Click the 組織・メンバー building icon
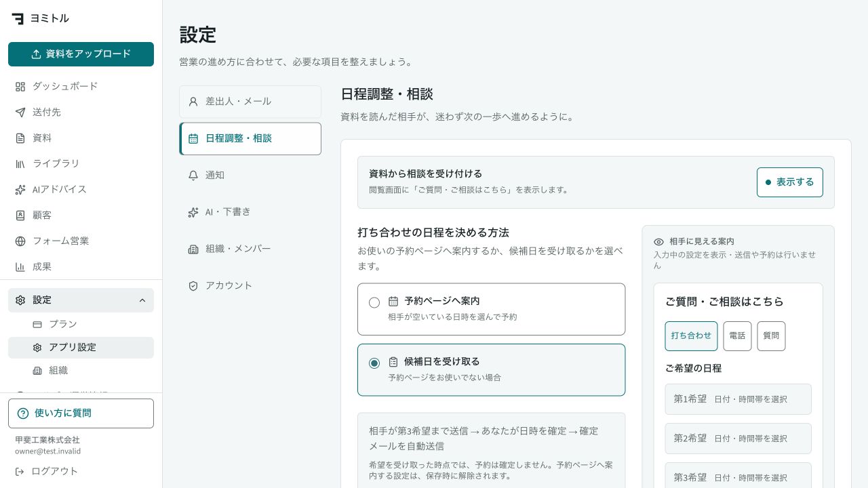868x488 pixels. [193, 249]
